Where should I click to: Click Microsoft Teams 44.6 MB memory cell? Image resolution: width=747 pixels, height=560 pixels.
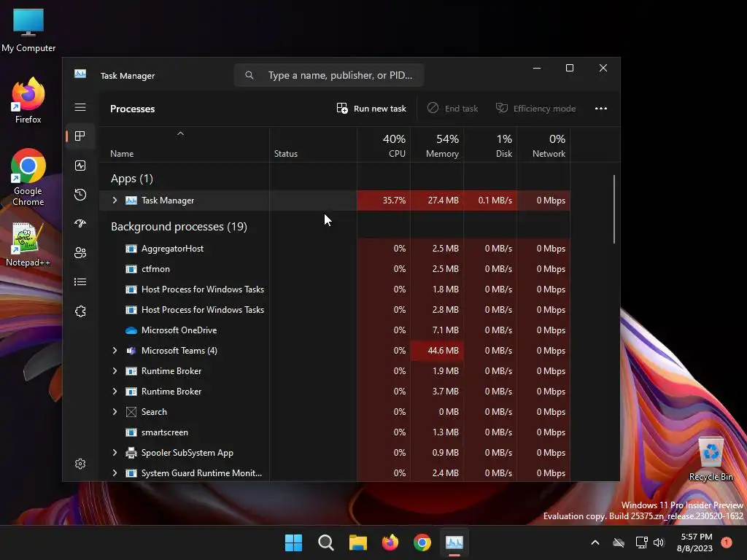(x=437, y=351)
